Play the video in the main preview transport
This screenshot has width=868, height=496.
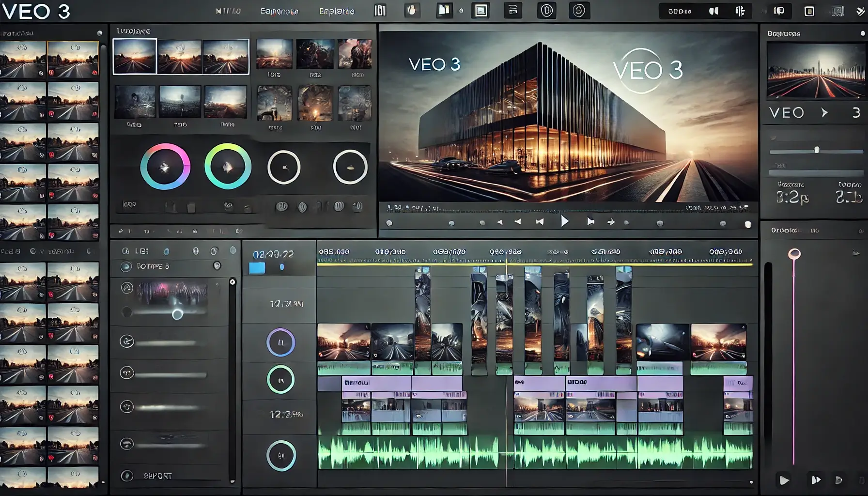[x=564, y=221]
